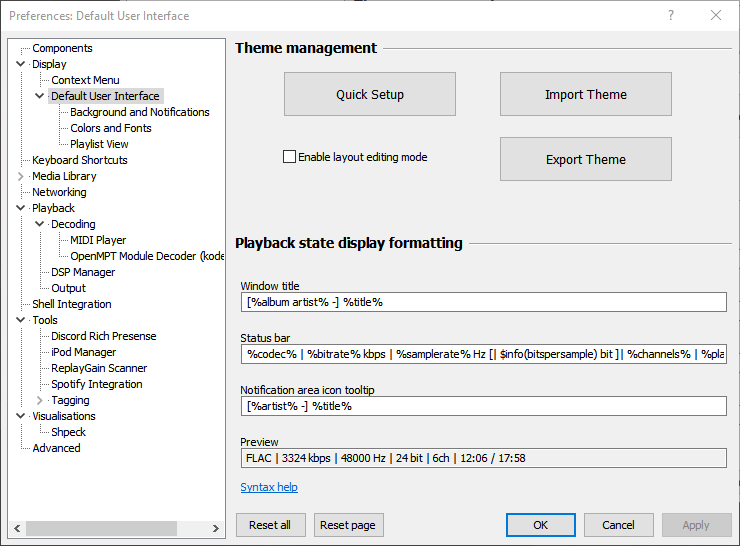Click the help question mark icon

pyautogui.click(x=671, y=15)
